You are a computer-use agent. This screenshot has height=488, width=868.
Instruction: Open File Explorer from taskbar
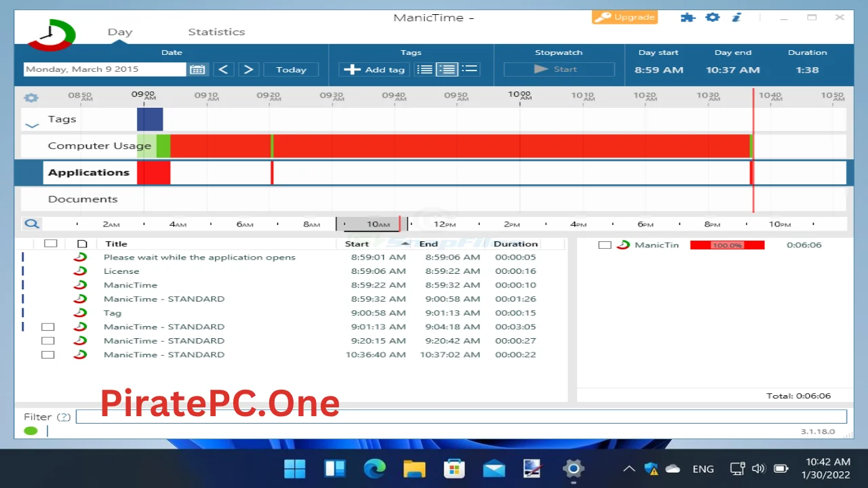(x=414, y=468)
